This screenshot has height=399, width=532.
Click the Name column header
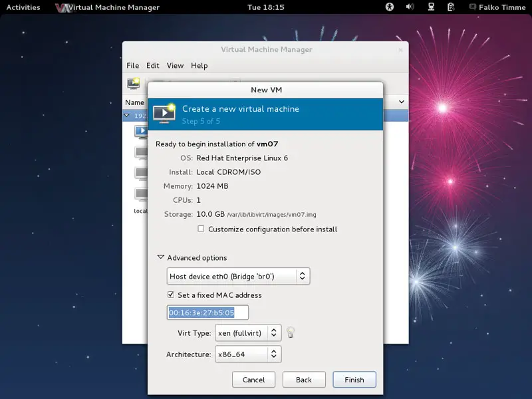(135, 102)
